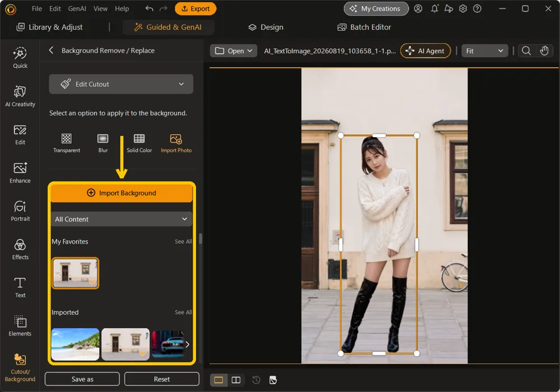Click the cutout's bottom-right corner handle
This screenshot has height=392, width=560.
(417, 353)
